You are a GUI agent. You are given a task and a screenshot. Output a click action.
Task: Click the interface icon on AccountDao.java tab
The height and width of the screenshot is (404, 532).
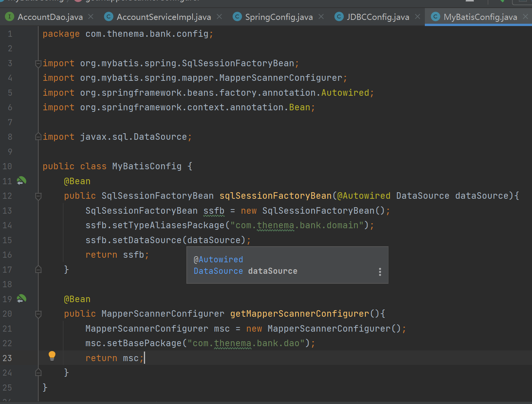(10, 17)
